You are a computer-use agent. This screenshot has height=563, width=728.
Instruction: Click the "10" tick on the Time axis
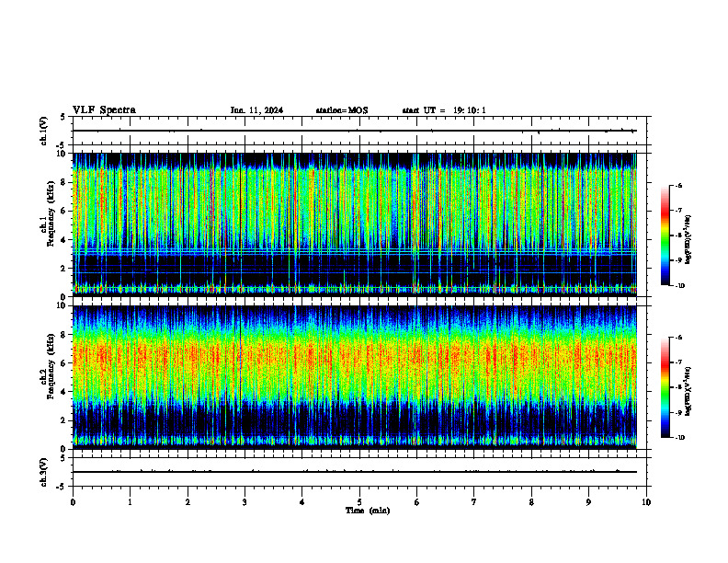[x=646, y=502]
